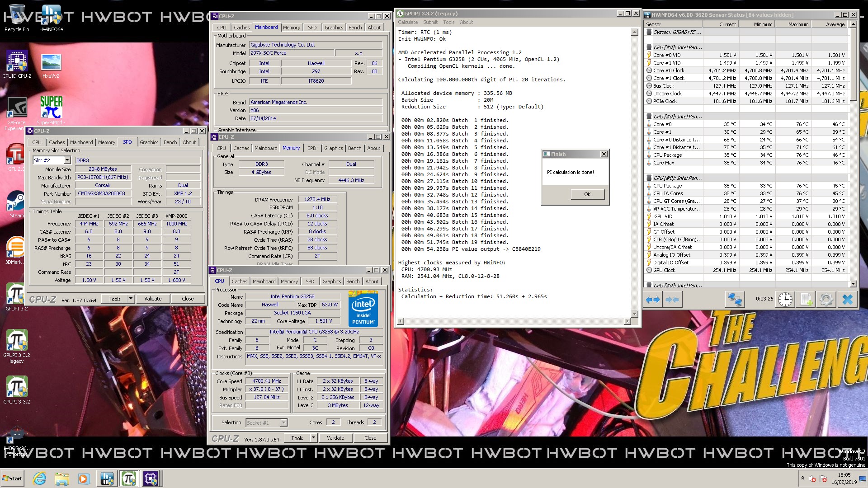Image resolution: width=868 pixels, height=488 pixels.
Task: Open the Submit menu in GPUPI
Action: 430,22
